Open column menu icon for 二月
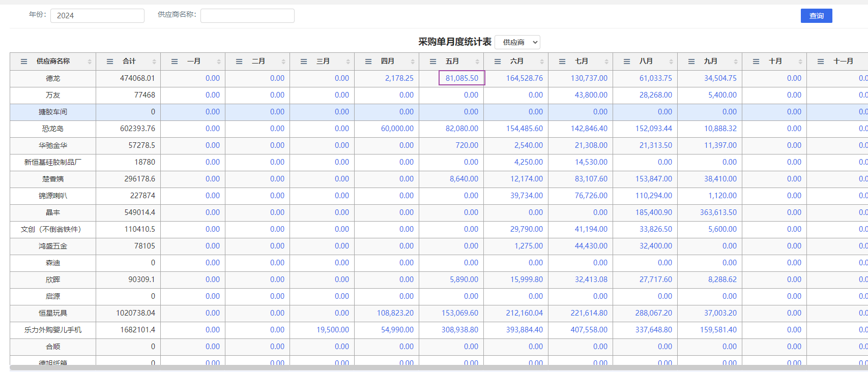The height and width of the screenshot is (372, 868). 239,61
